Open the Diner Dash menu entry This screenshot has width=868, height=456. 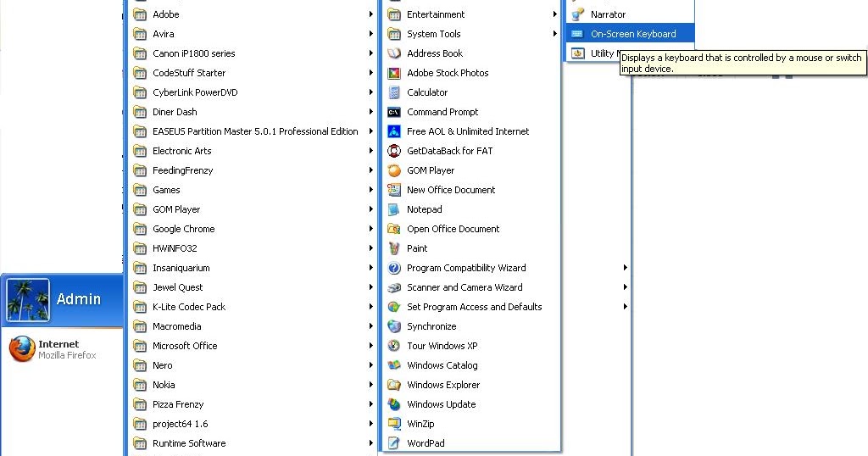253,112
